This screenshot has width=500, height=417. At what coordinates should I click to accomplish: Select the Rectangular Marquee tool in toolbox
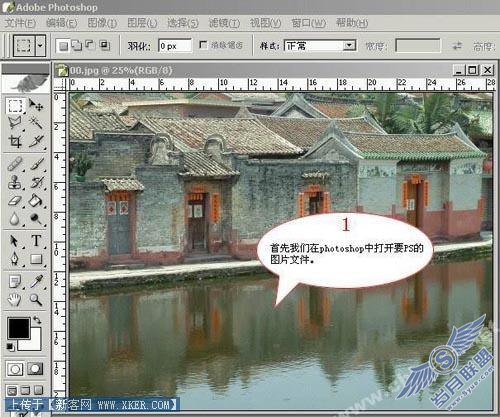15,106
